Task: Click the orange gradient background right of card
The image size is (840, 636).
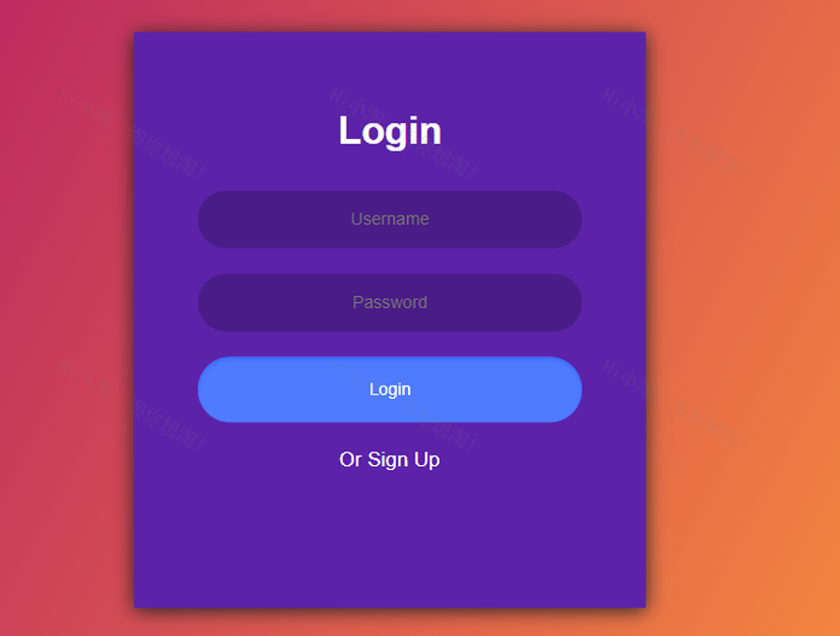Action: point(743,321)
